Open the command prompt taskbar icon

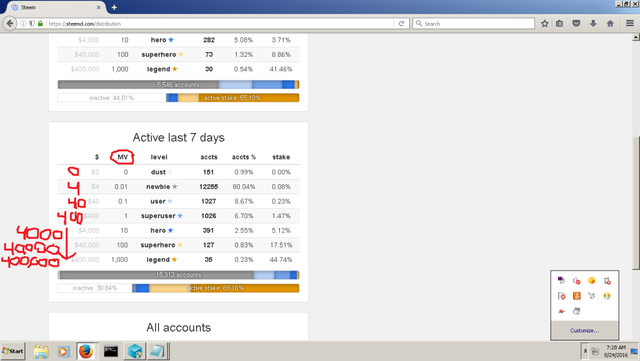point(111,351)
